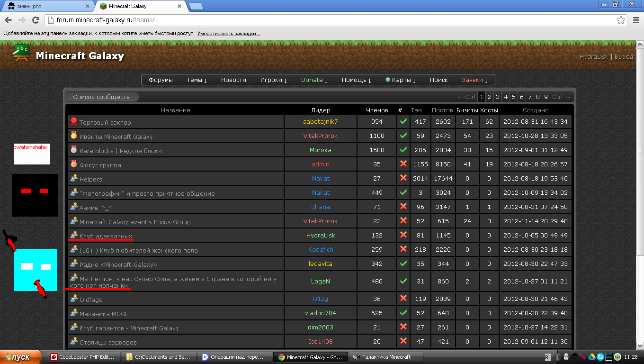Go to page 2 of communities list
The height and width of the screenshot is (364, 644).
490,97
